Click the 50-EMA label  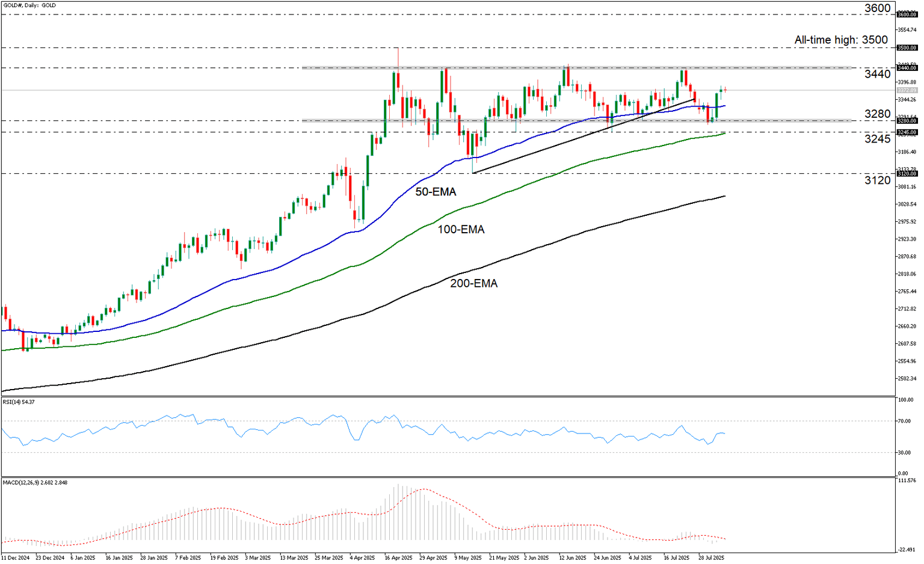click(x=436, y=192)
